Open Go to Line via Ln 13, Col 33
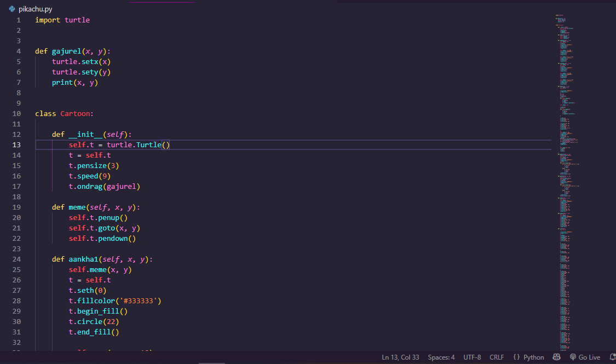Image resolution: width=616 pixels, height=364 pixels. (x=400, y=357)
